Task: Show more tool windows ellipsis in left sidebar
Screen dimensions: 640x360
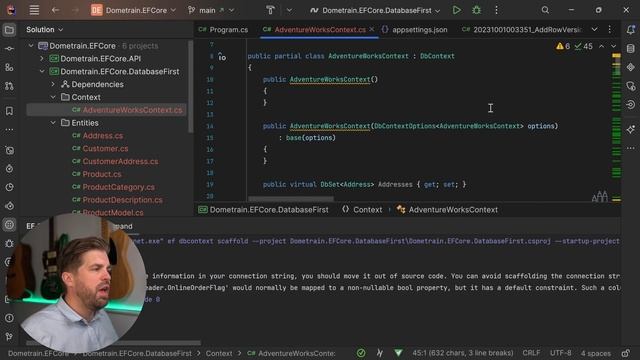Action: point(9,130)
